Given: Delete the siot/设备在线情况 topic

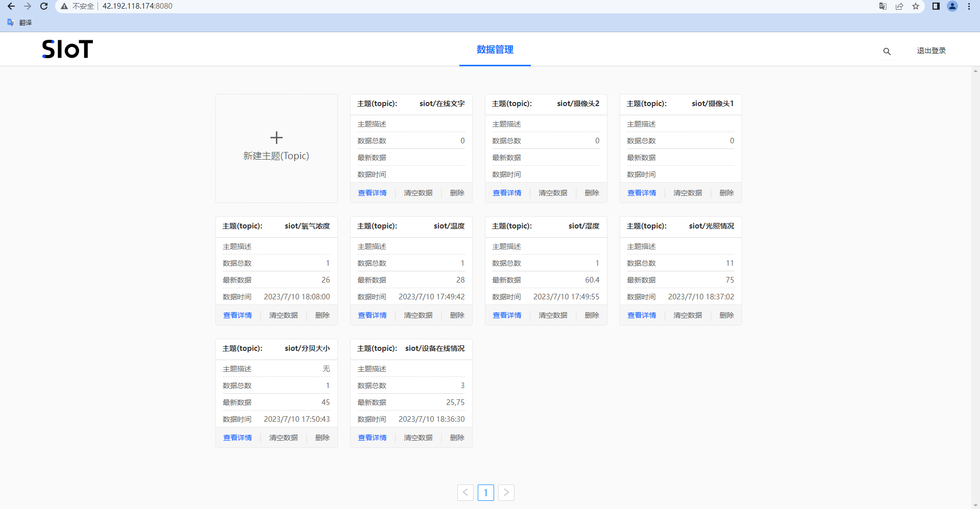Looking at the screenshot, I should click(457, 438).
